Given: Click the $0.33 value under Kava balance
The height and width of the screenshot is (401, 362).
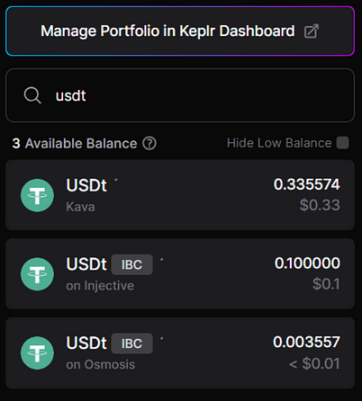Looking at the screenshot, I should pos(320,205).
